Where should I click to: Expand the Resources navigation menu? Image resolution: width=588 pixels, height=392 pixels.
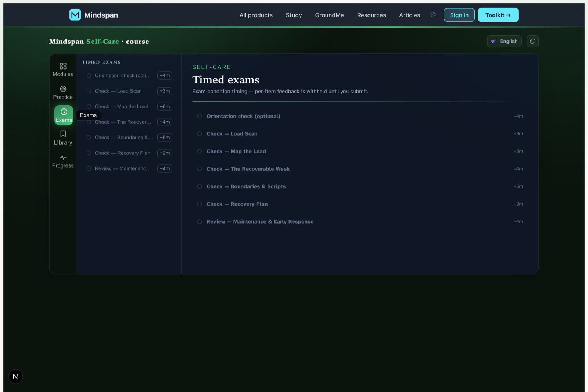coord(372,15)
